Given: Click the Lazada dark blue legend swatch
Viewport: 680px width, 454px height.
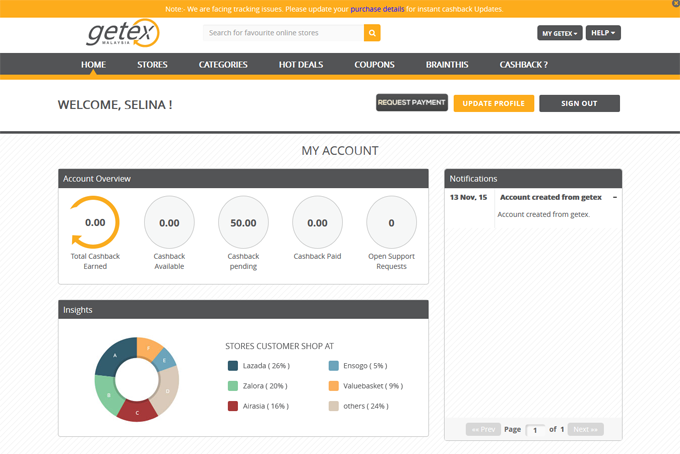Looking at the screenshot, I should [x=233, y=366].
